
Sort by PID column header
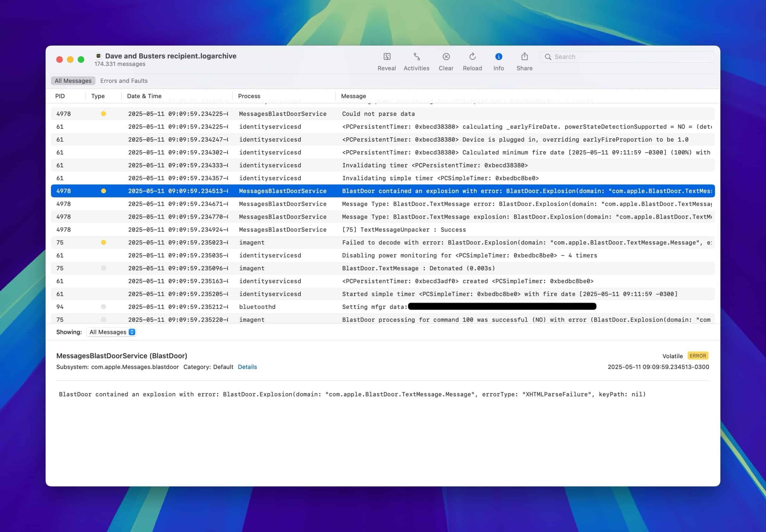(x=60, y=96)
